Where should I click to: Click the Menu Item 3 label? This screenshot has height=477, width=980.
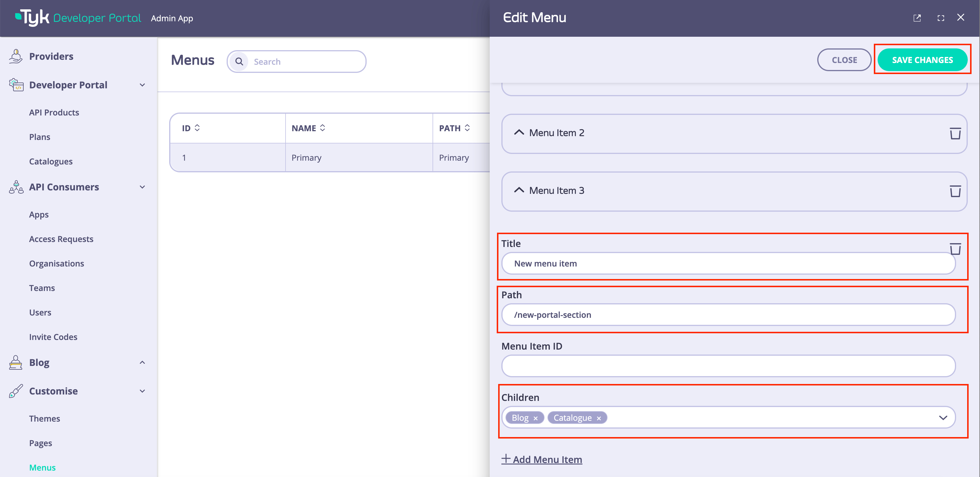tap(556, 191)
